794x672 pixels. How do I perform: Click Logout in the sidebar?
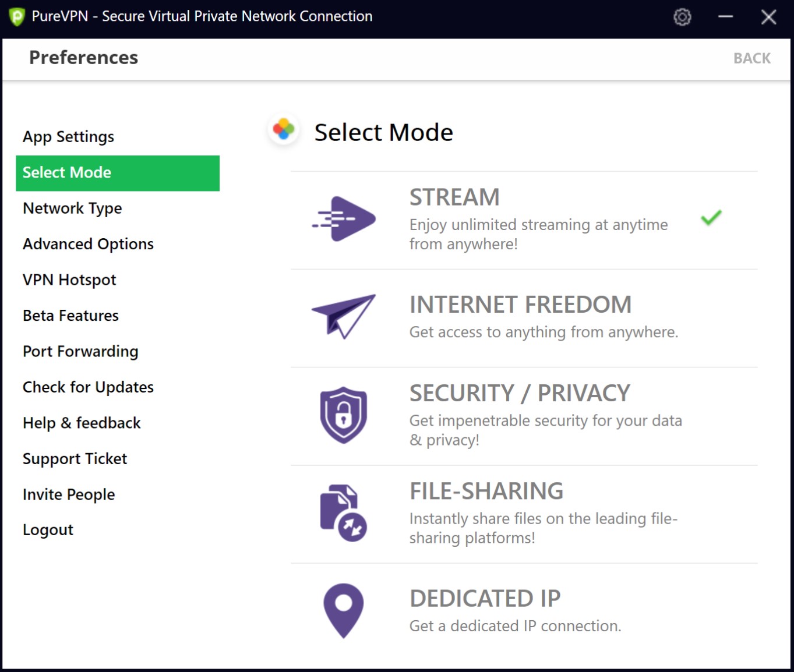[x=48, y=530]
